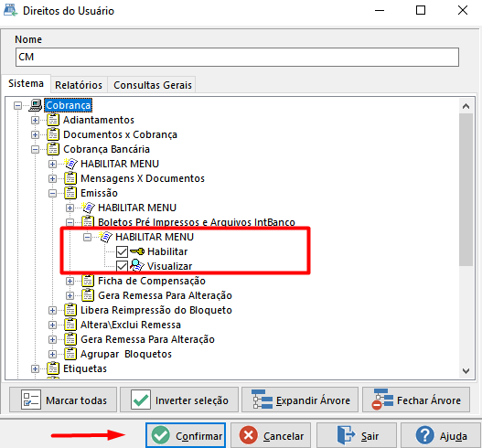Click the Inverter seleção button
The height and width of the screenshot is (448, 482).
[x=179, y=400]
